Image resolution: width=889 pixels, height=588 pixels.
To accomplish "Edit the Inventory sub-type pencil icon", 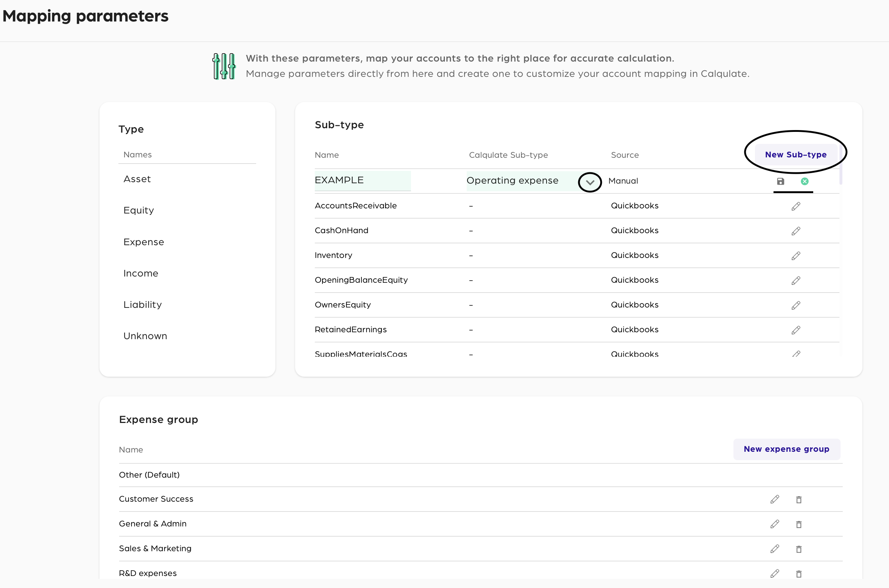I will click(796, 256).
